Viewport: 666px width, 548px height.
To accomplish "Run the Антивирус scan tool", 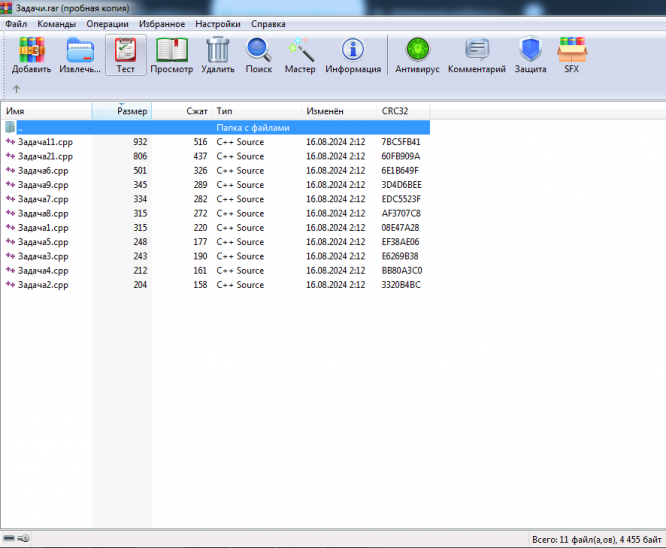I will [x=416, y=55].
